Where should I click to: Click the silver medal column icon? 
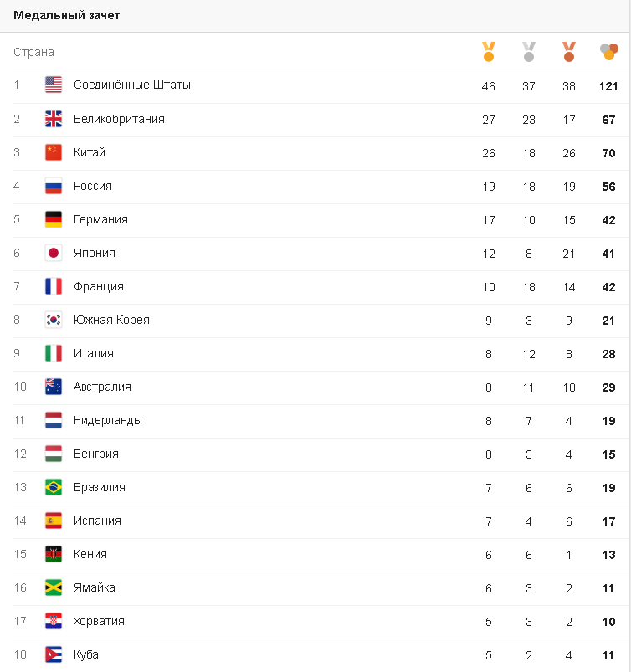tap(529, 52)
